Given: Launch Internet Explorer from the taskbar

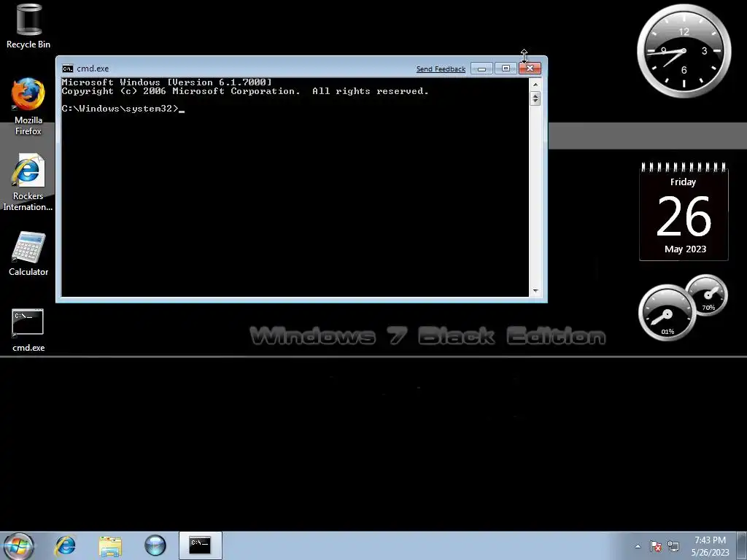Looking at the screenshot, I should coord(65,545).
